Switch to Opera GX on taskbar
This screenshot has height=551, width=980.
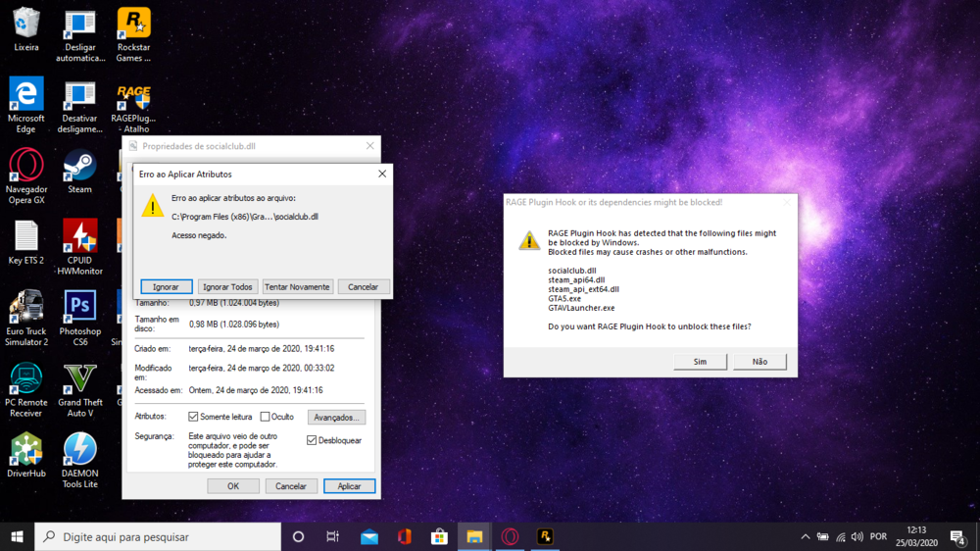pos(510,536)
